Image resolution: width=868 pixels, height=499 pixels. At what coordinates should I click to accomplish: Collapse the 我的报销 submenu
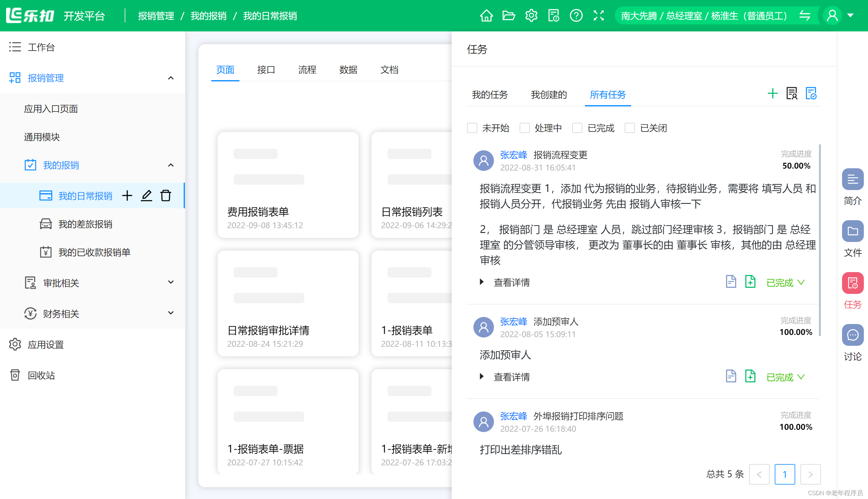tap(171, 165)
